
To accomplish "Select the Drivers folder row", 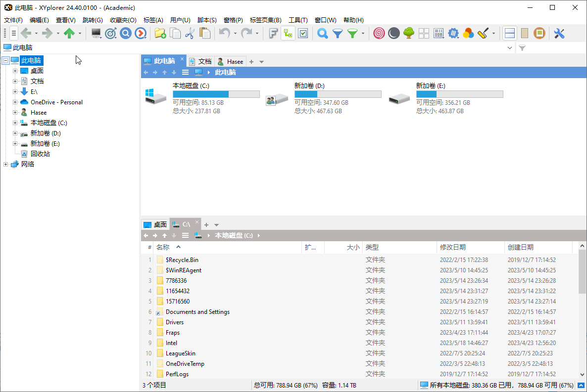I will tap(360, 322).
